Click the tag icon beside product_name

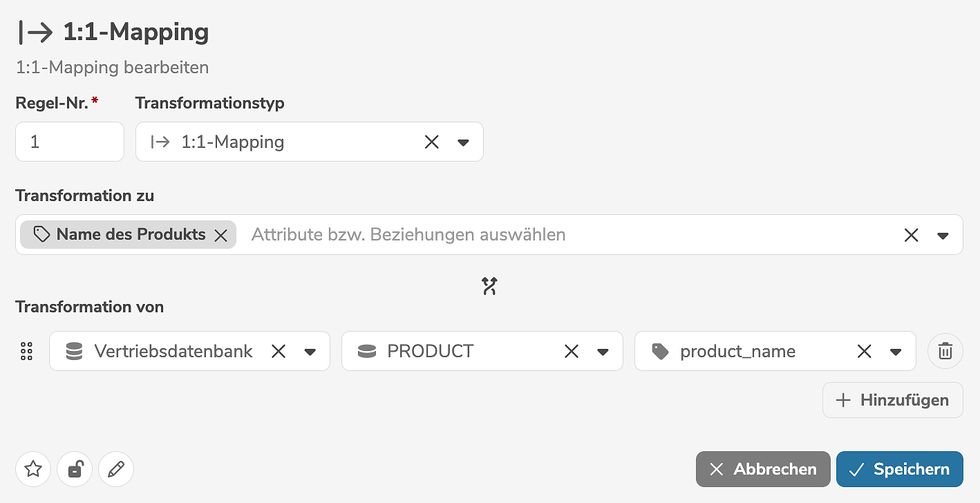(x=661, y=351)
